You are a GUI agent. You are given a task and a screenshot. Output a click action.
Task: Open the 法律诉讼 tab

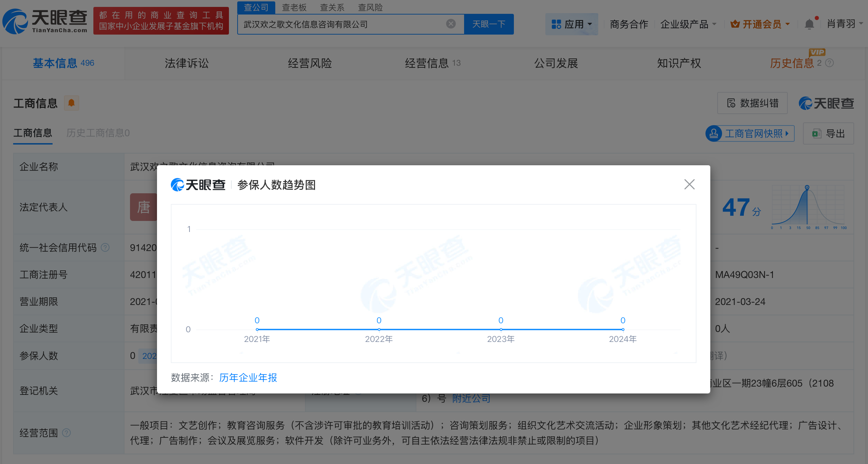click(x=186, y=63)
